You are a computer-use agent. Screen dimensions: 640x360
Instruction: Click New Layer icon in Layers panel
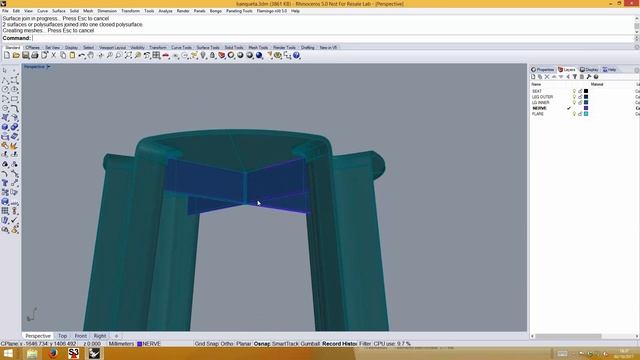[x=533, y=77]
